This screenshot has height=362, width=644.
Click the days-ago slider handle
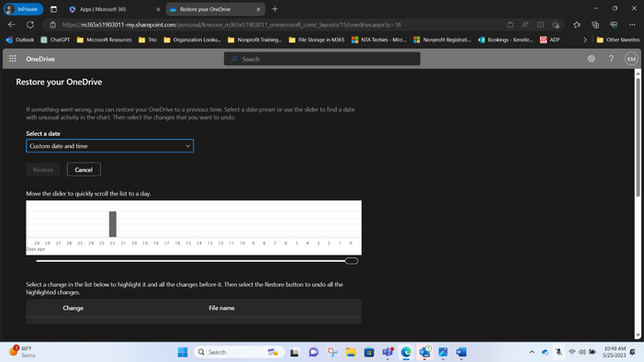pyautogui.click(x=351, y=261)
